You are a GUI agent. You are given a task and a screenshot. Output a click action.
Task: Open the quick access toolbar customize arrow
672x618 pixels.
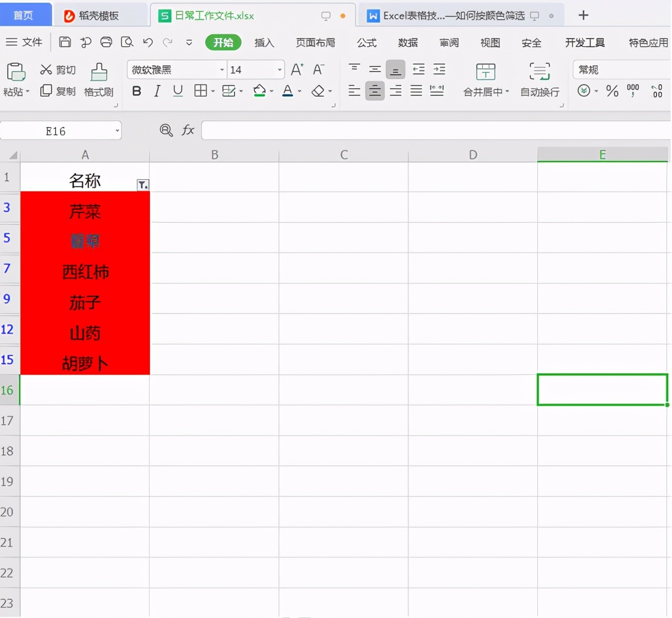pos(189,42)
